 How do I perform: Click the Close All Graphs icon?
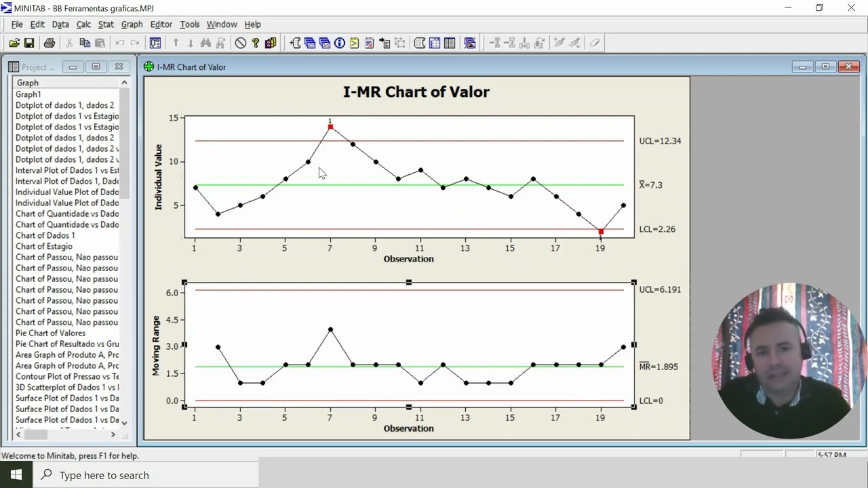pos(470,43)
